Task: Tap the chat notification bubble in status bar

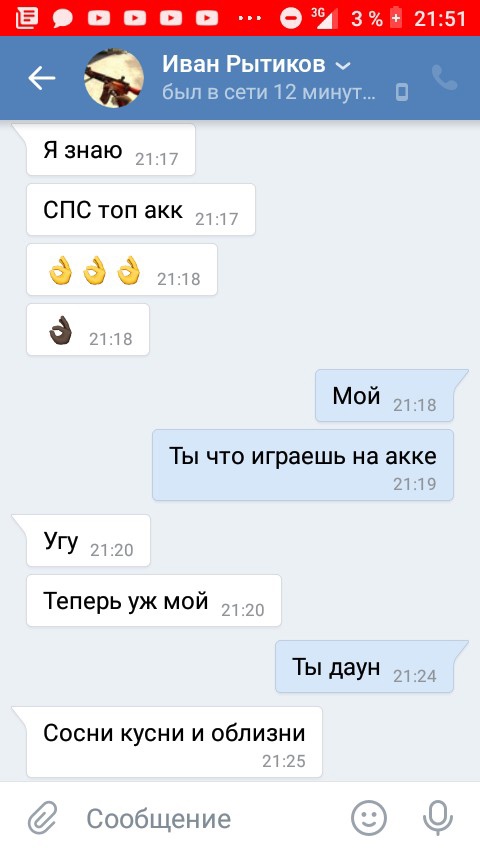Action: pos(63,19)
